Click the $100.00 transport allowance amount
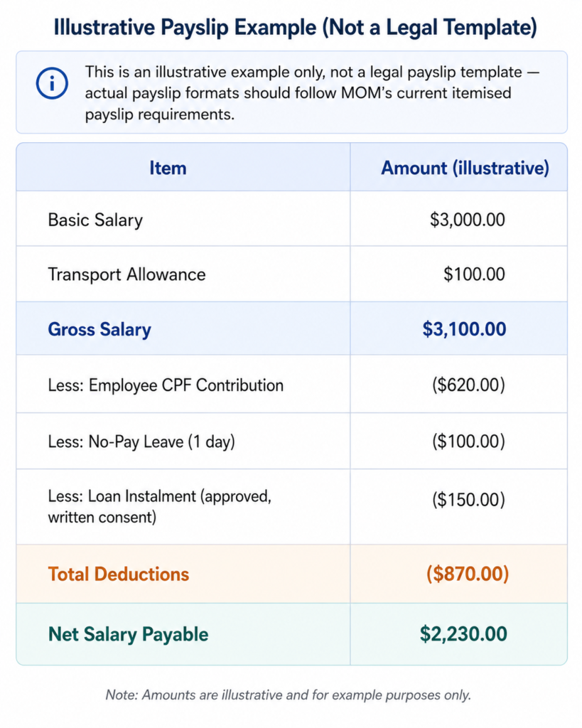Image resolution: width=582 pixels, height=728 pixels. click(x=474, y=274)
